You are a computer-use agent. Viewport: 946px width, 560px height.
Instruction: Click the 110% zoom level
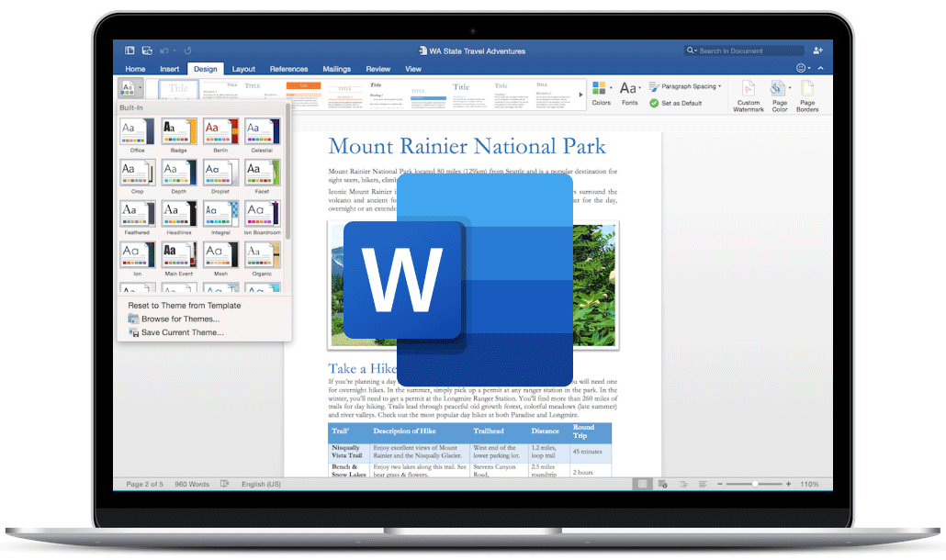tap(810, 484)
